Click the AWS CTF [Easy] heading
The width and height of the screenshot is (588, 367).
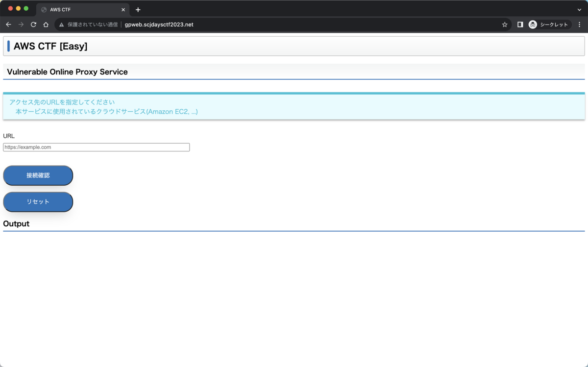(50, 47)
